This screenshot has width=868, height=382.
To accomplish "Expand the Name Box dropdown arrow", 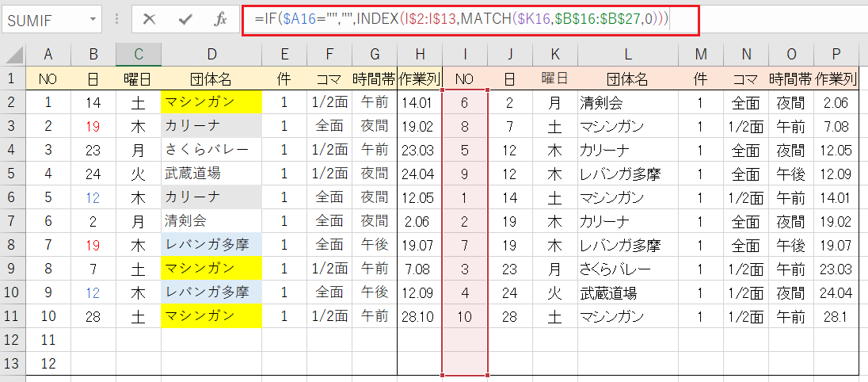I will pyautogui.click(x=93, y=20).
